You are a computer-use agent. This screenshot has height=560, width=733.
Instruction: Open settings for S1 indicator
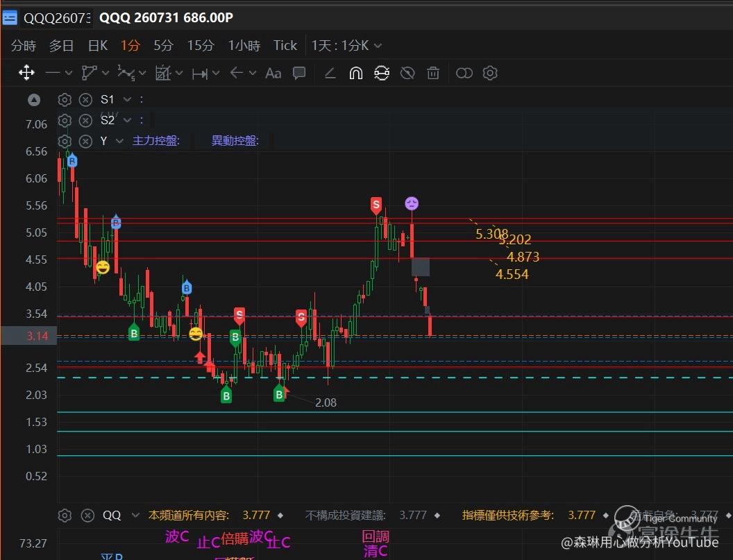click(x=65, y=99)
